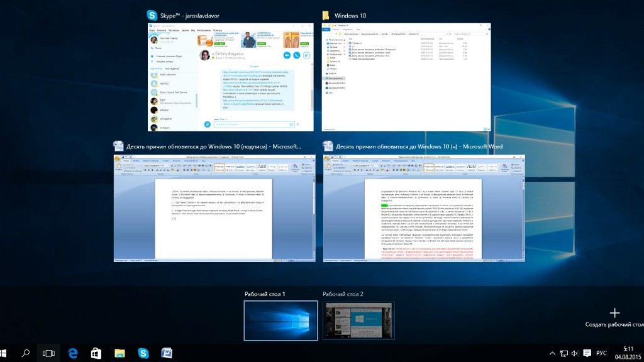The image size is (644, 362).
Task: Open the volume control tray icon
Action: [575, 353]
